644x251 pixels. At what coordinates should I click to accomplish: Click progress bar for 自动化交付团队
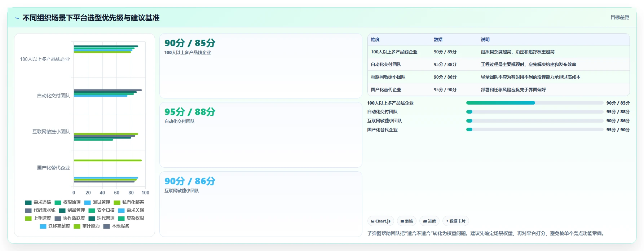[x=535, y=112]
